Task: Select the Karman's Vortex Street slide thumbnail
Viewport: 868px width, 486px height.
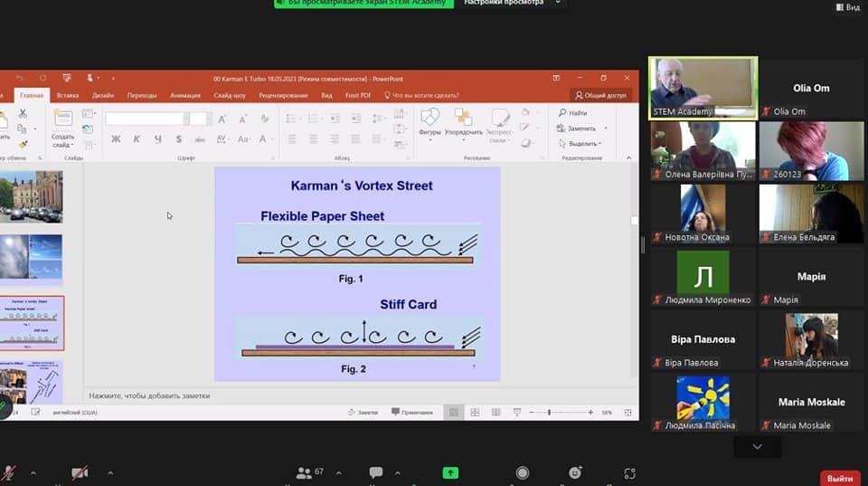Action: coord(32,323)
